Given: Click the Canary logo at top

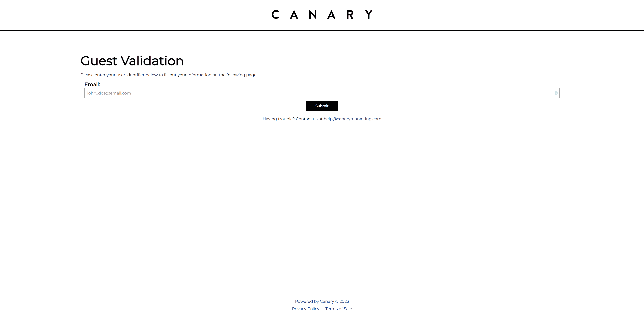Looking at the screenshot, I should click(322, 14).
